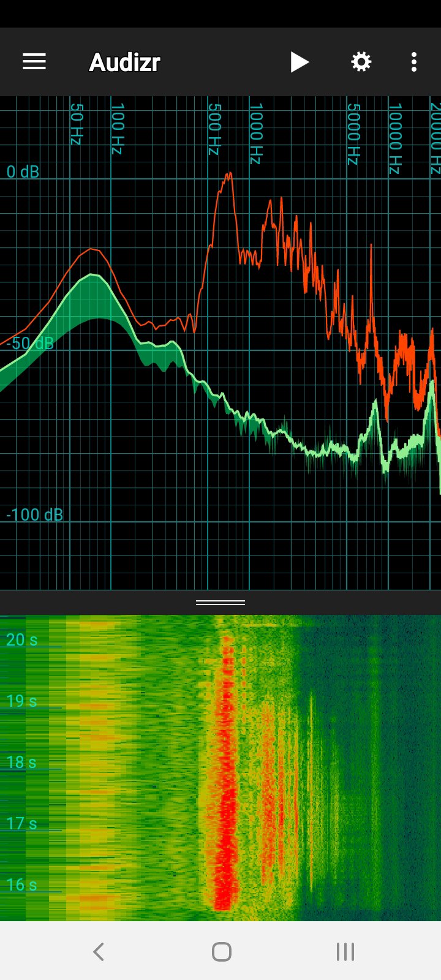Click the 100 Hz frequency axis label
Image resolution: width=441 pixels, height=980 pixels.
point(118,129)
